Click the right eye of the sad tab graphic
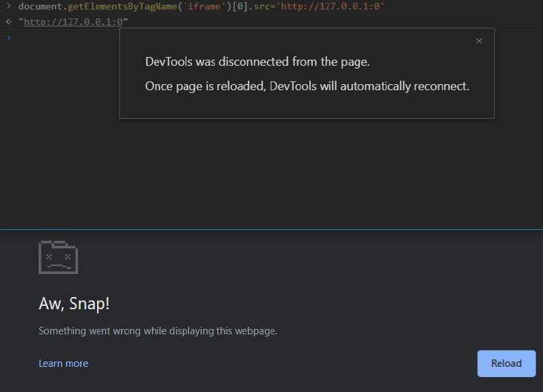 pyautogui.click(x=67, y=257)
